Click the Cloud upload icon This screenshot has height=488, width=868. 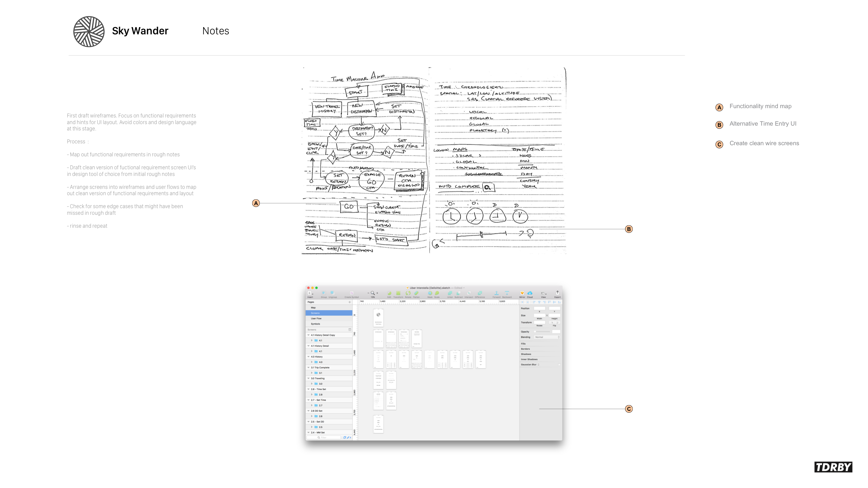[x=530, y=293]
